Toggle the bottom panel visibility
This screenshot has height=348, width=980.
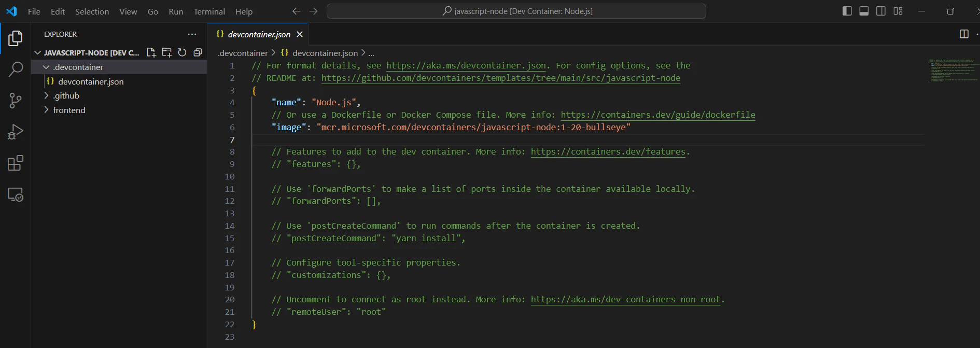point(864,11)
